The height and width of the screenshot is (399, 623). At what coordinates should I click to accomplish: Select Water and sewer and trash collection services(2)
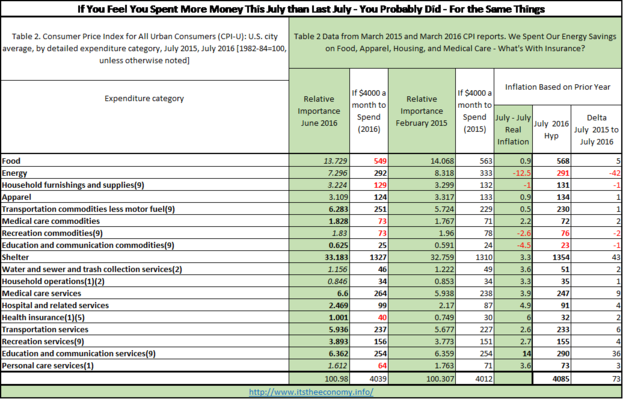tap(92, 269)
